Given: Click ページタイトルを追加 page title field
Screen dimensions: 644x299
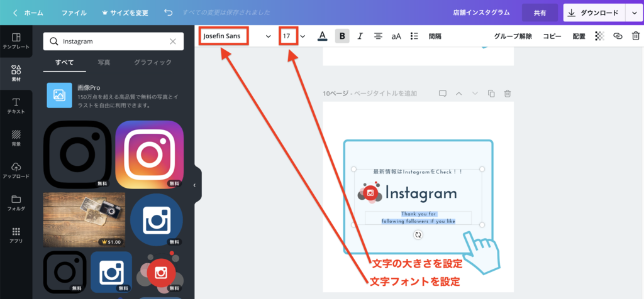Looking at the screenshot, I should (386, 94).
